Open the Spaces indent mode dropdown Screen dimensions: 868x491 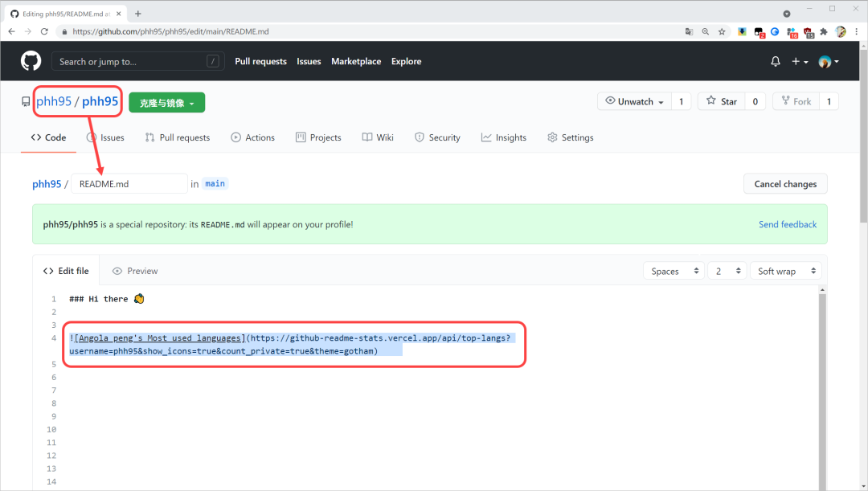[674, 272]
